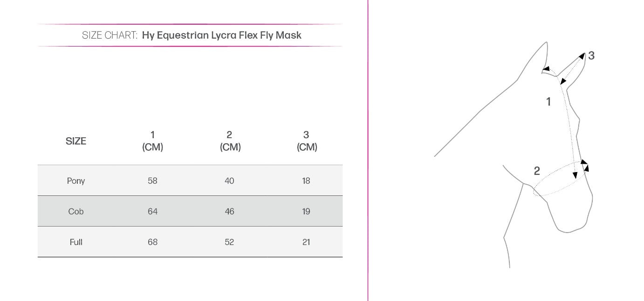
Task: Click number 1 label on horse's face
Action: [x=548, y=101]
